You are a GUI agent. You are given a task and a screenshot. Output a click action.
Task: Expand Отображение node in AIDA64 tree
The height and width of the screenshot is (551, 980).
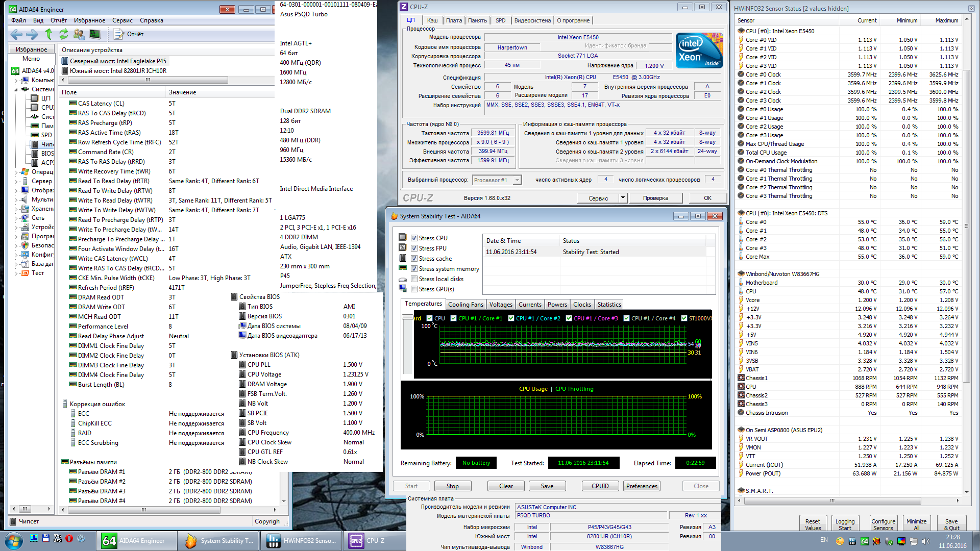point(16,190)
